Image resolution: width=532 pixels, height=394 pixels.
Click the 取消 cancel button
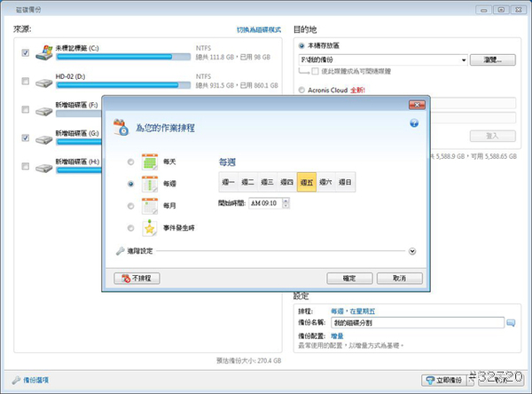coord(400,278)
